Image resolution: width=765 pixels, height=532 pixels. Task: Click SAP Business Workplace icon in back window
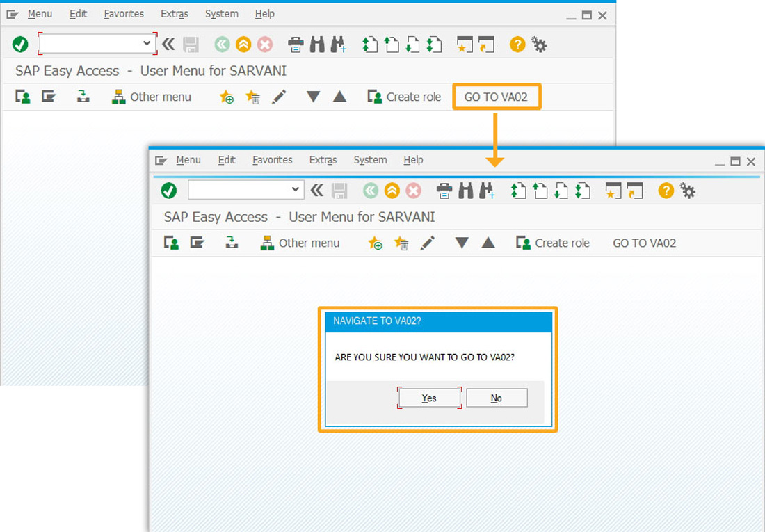83,97
